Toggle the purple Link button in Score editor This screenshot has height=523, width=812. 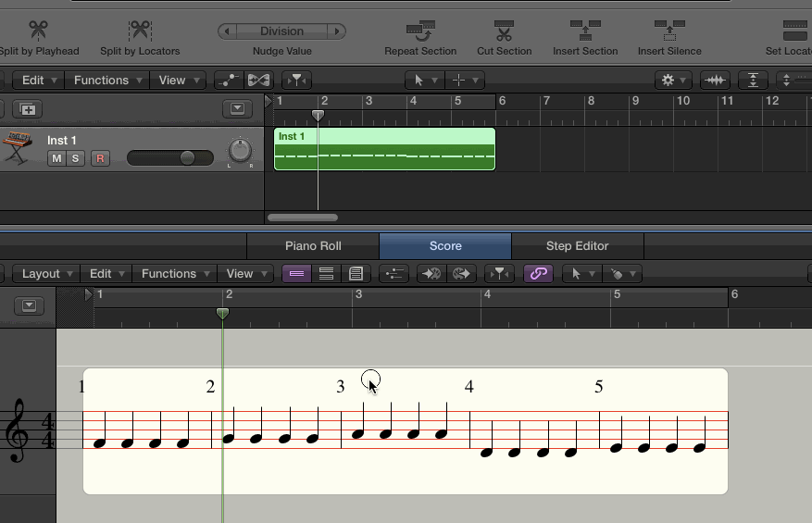coord(538,274)
